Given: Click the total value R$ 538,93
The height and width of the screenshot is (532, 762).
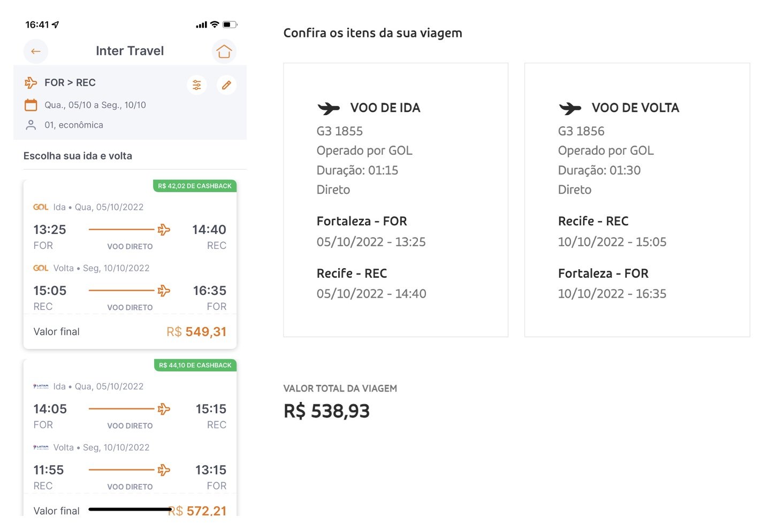Looking at the screenshot, I should (x=326, y=411).
